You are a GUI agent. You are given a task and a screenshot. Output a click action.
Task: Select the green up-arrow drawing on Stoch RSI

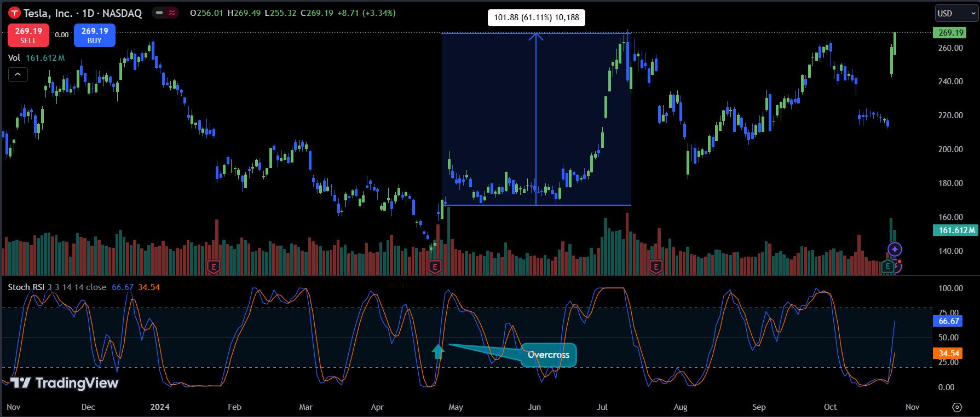(x=437, y=351)
